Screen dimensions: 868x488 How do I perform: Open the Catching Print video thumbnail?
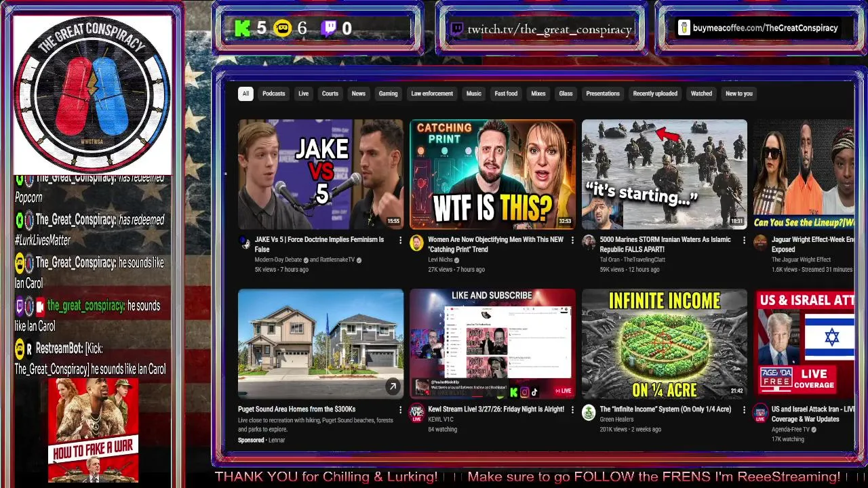(492, 174)
